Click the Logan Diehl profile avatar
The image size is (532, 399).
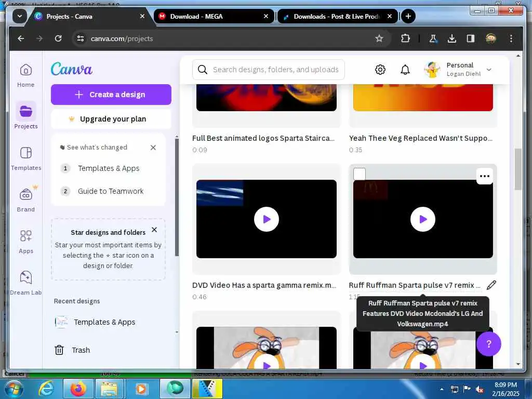click(432, 70)
